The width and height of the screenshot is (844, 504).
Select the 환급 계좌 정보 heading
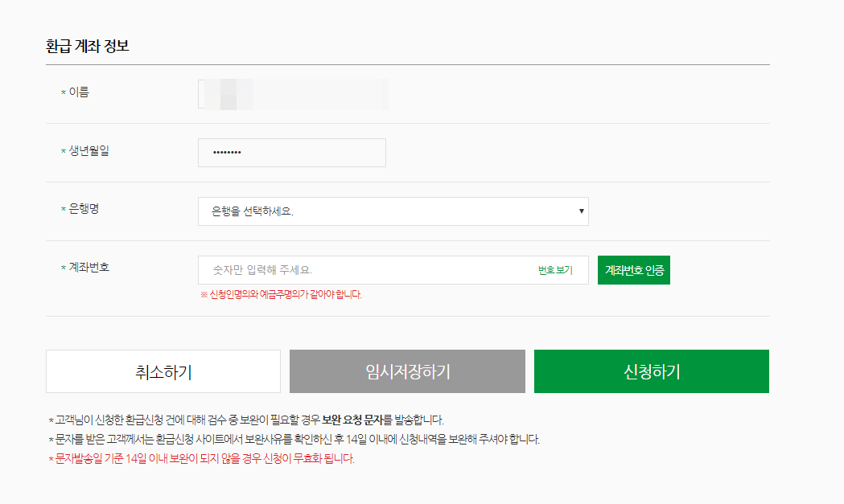tap(87, 47)
